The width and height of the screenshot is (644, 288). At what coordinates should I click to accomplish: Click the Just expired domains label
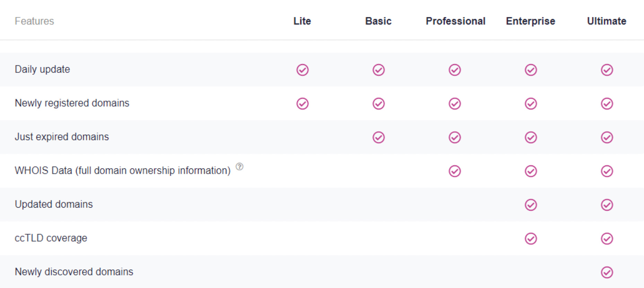[62, 137]
